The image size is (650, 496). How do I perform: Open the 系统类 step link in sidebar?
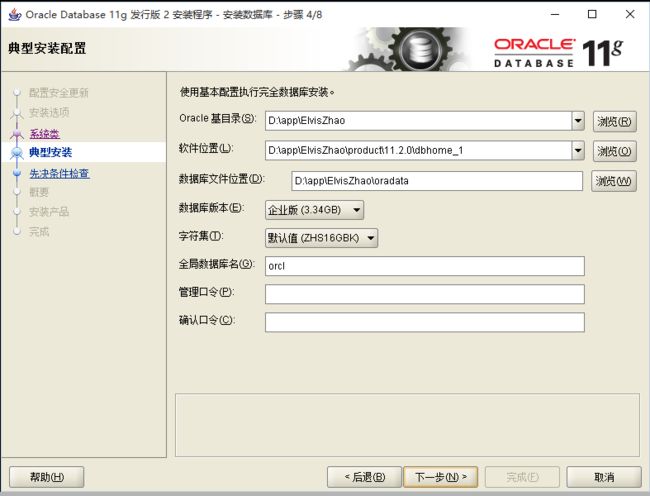(x=44, y=134)
